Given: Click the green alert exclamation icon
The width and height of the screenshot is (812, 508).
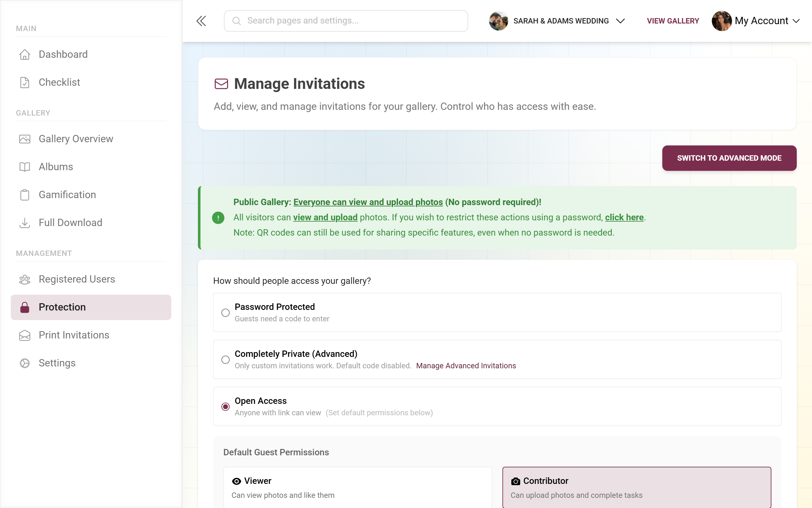Looking at the screenshot, I should [218, 218].
